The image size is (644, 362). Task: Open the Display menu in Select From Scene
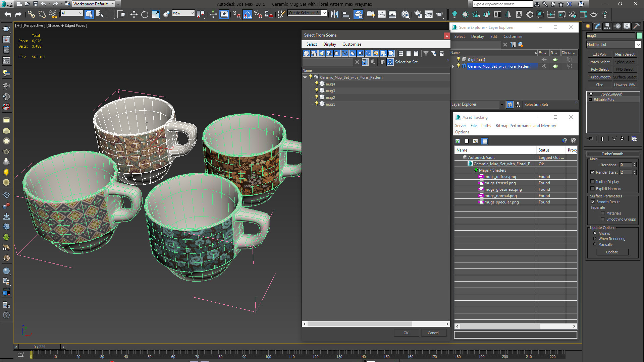(329, 44)
